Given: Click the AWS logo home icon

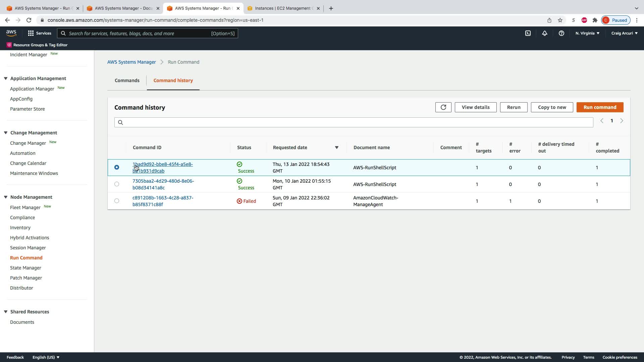Looking at the screenshot, I should [x=11, y=33].
